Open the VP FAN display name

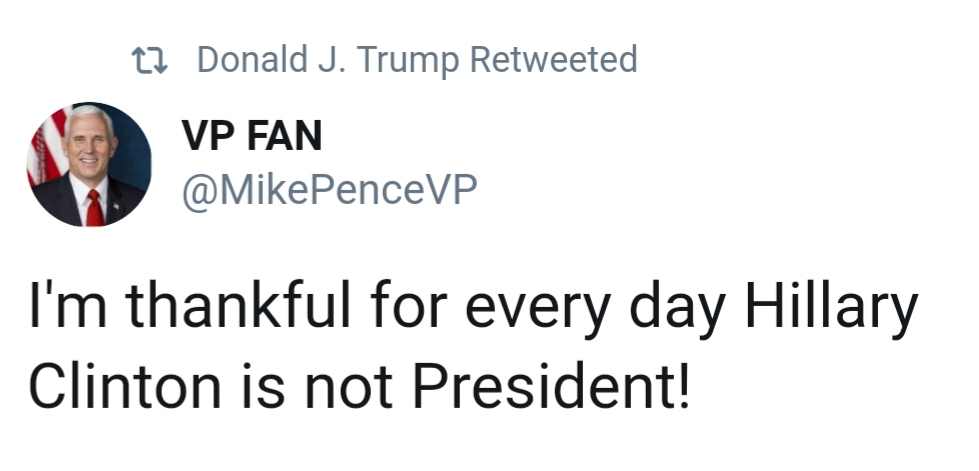[251, 137]
